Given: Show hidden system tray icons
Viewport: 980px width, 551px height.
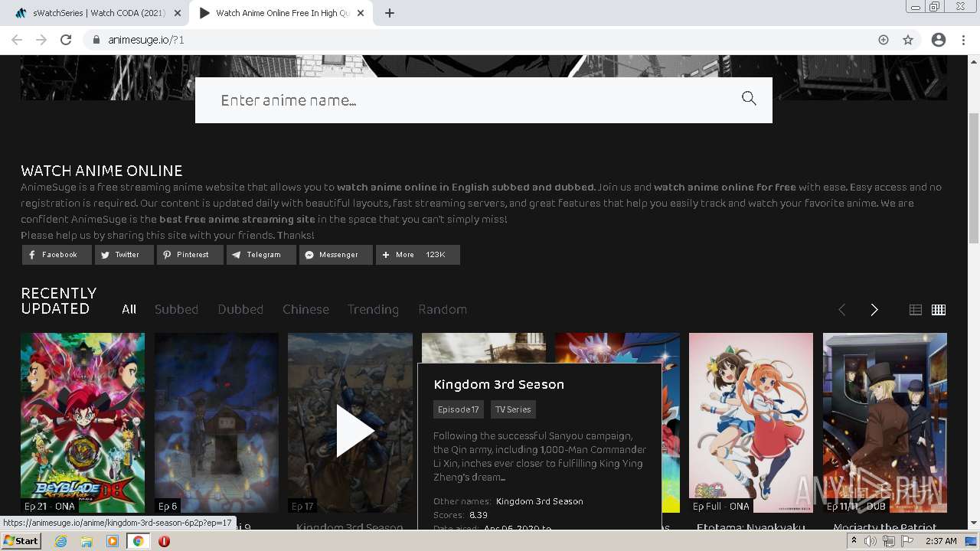Looking at the screenshot, I should coord(854,541).
